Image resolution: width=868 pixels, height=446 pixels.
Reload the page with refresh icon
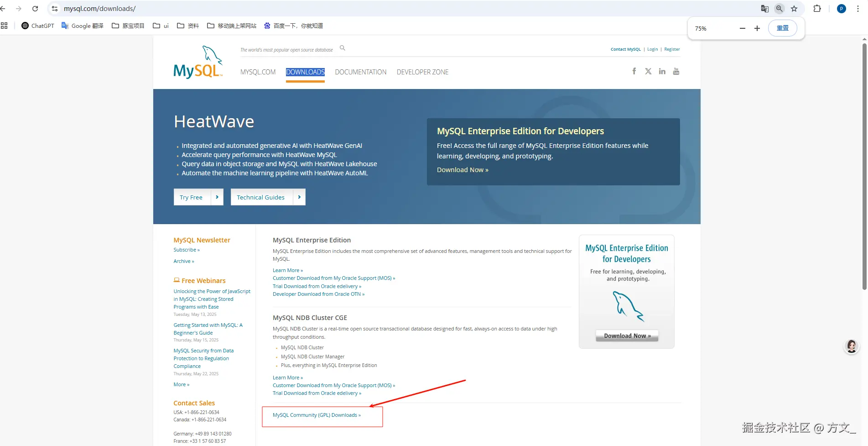[x=35, y=9]
